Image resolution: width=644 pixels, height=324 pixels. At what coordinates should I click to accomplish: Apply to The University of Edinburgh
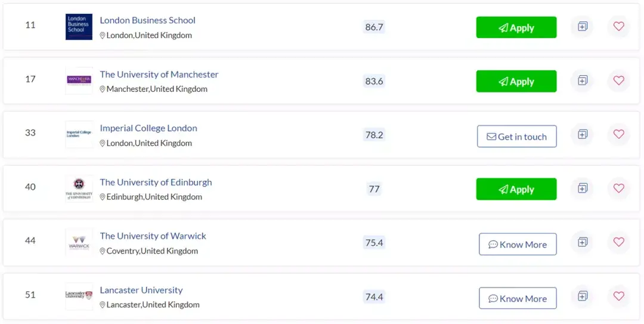coord(516,189)
